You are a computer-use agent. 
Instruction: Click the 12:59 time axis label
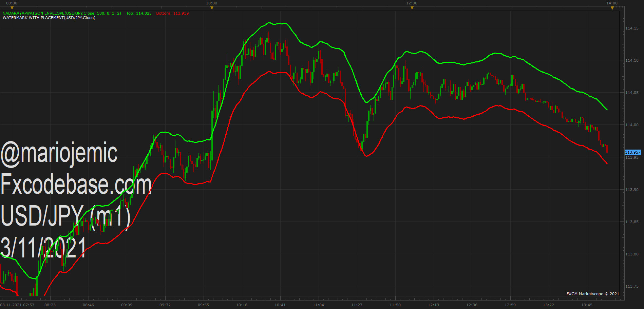click(510, 305)
